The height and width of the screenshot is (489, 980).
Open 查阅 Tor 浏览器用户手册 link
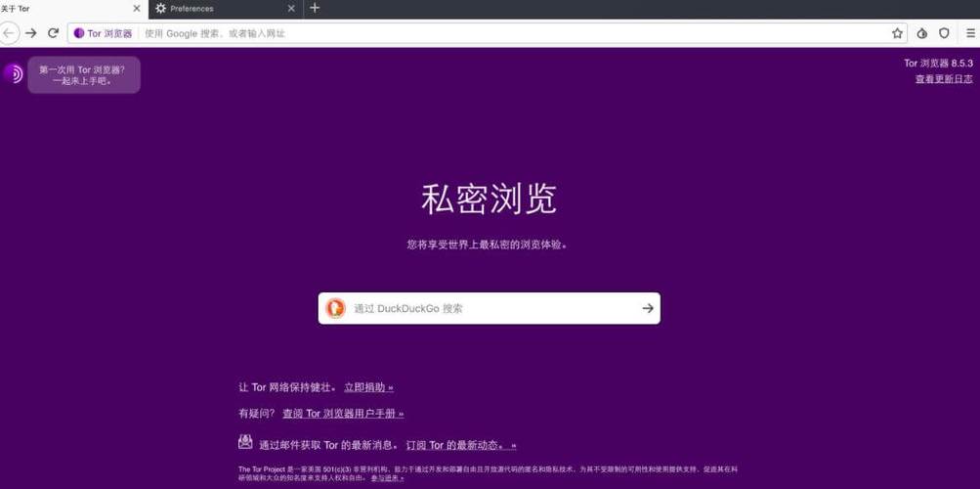pos(343,414)
